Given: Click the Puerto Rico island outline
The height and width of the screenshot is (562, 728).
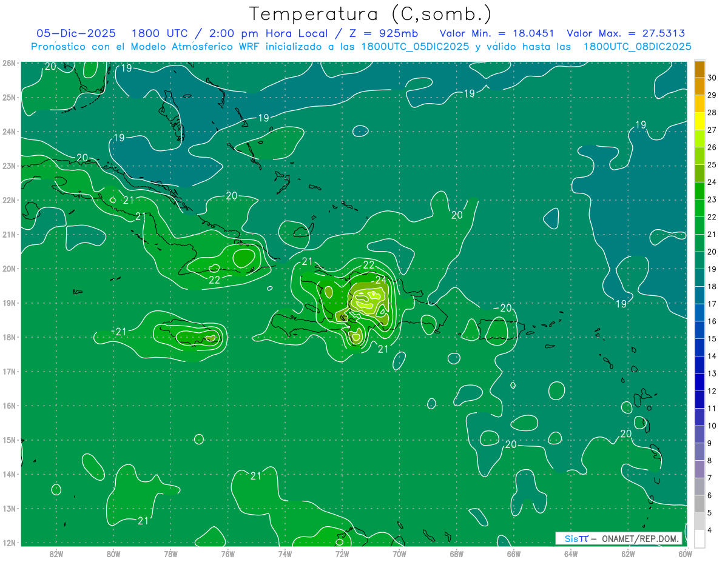Looking at the screenshot, I should [x=499, y=330].
